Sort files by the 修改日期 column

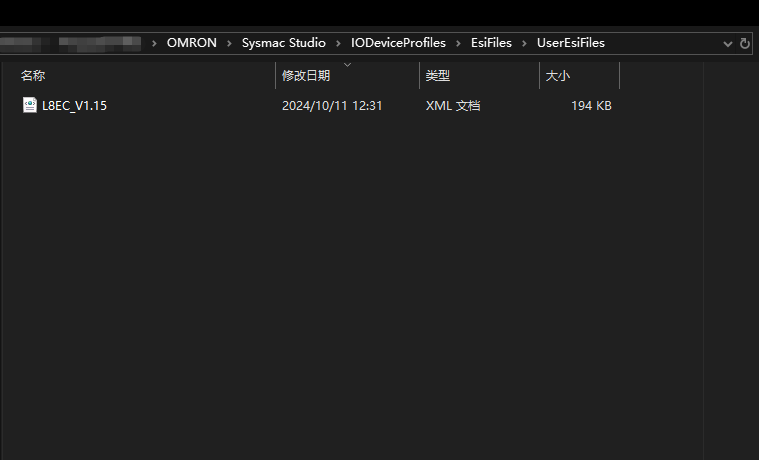[305, 76]
